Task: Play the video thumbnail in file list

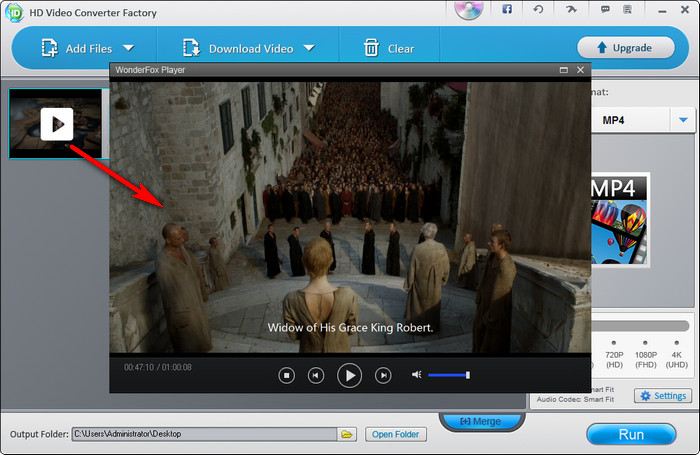Action: tap(57, 124)
